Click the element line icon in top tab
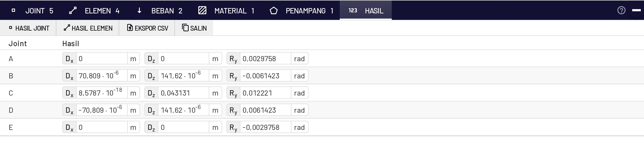The width and height of the screenshot is (644, 161). pos(73,10)
